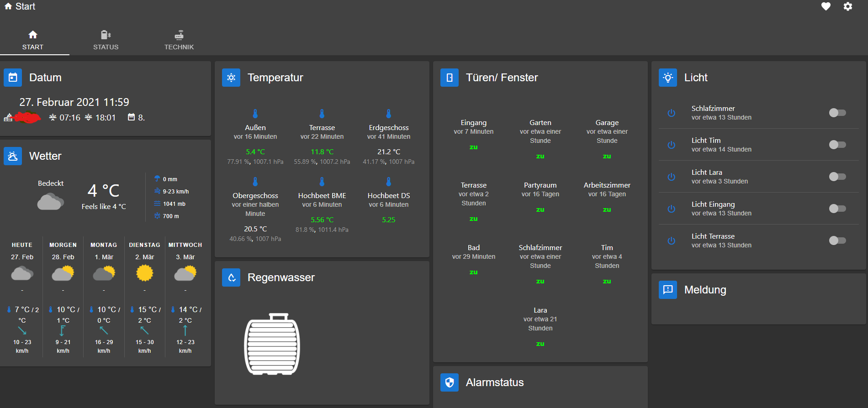Open settings with the gear icon

pyautogui.click(x=848, y=6)
